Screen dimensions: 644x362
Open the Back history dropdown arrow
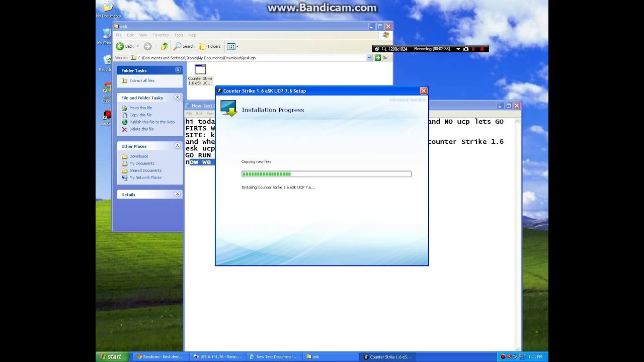click(x=138, y=46)
